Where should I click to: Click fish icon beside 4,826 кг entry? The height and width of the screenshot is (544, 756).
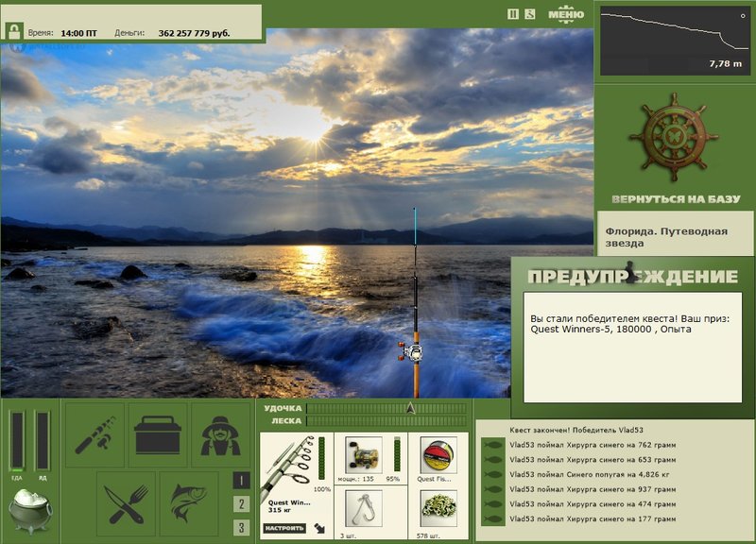tap(493, 475)
